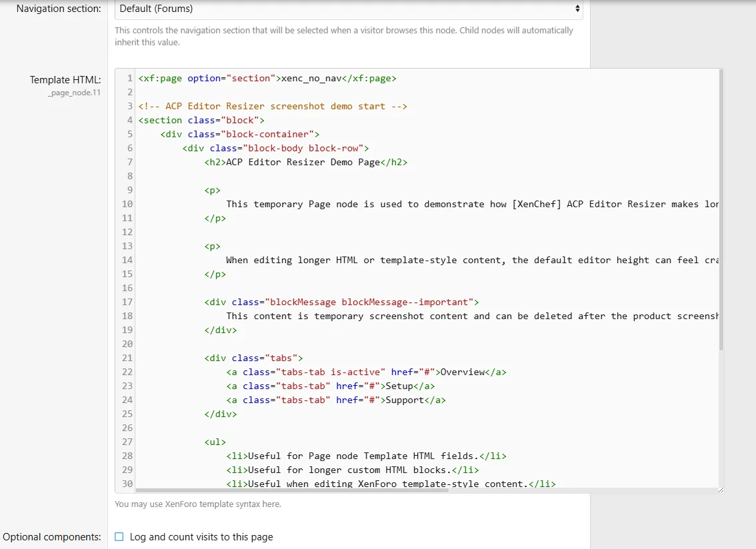Click line number 20 in gutter
The height and width of the screenshot is (549, 756).
tap(127, 344)
